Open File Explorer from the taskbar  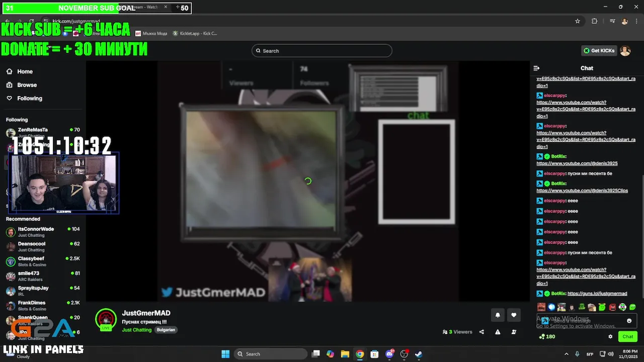345,354
